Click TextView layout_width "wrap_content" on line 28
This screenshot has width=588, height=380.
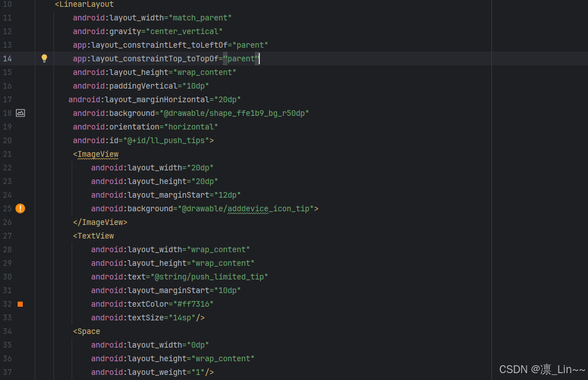(218, 249)
